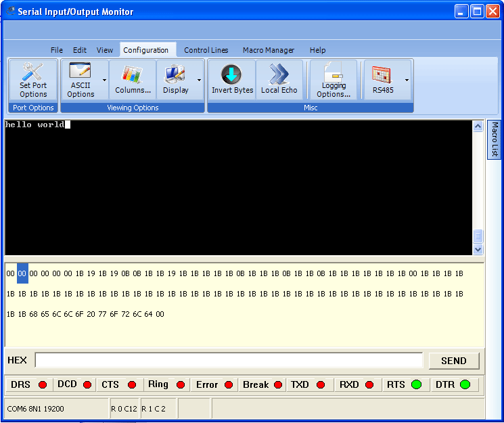Expand the Display dropdown arrow
The image size is (504, 423).
[199, 80]
